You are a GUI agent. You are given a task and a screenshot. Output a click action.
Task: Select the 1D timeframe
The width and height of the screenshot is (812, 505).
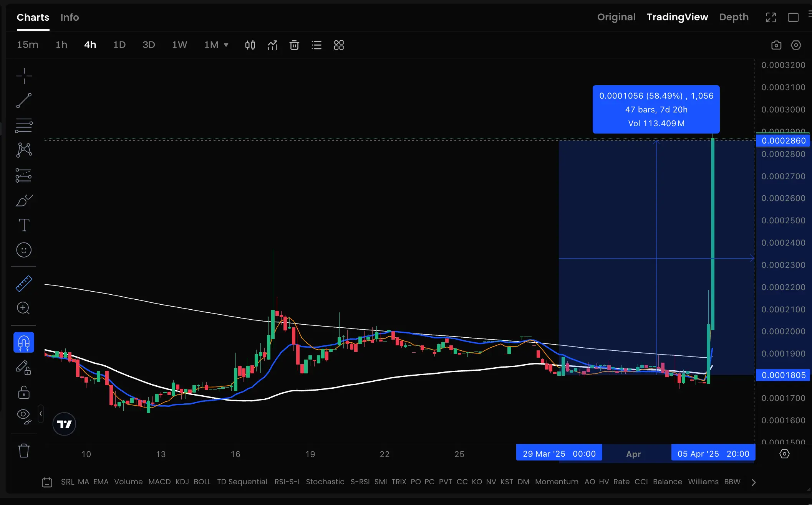119,45
